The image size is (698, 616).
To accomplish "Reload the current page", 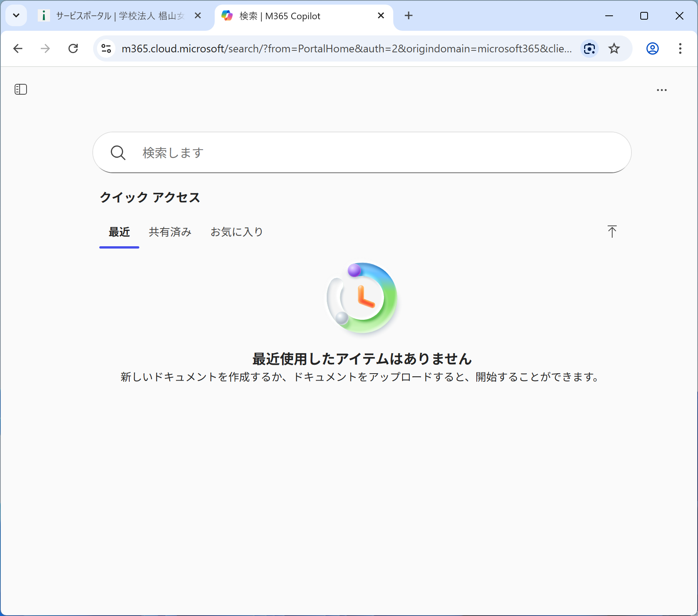I will coord(73,48).
